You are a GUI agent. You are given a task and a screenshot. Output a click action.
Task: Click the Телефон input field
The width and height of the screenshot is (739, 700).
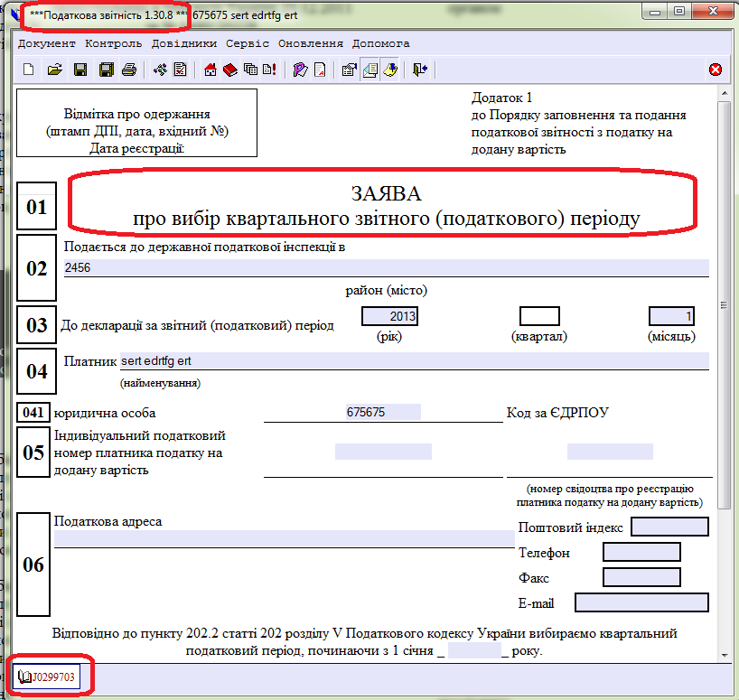[641, 552]
